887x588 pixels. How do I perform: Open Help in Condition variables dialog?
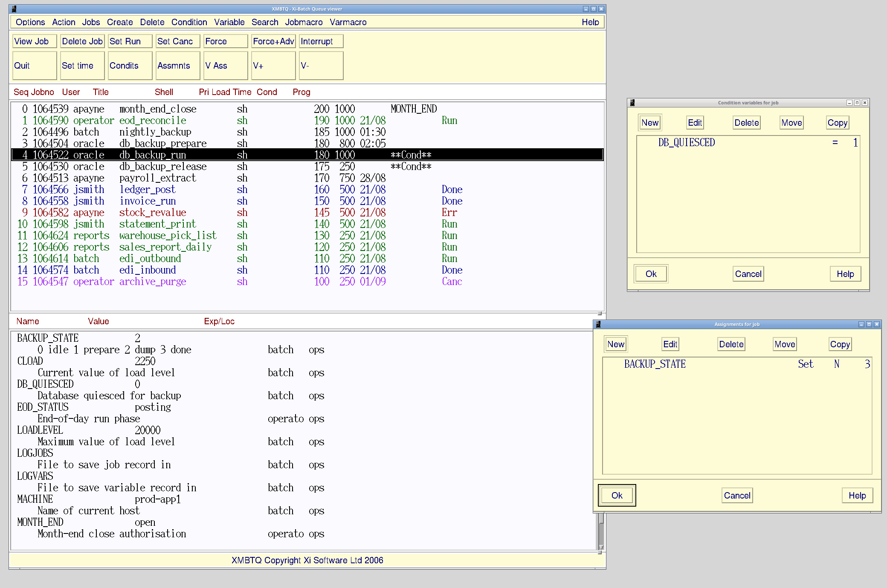pos(845,274)
